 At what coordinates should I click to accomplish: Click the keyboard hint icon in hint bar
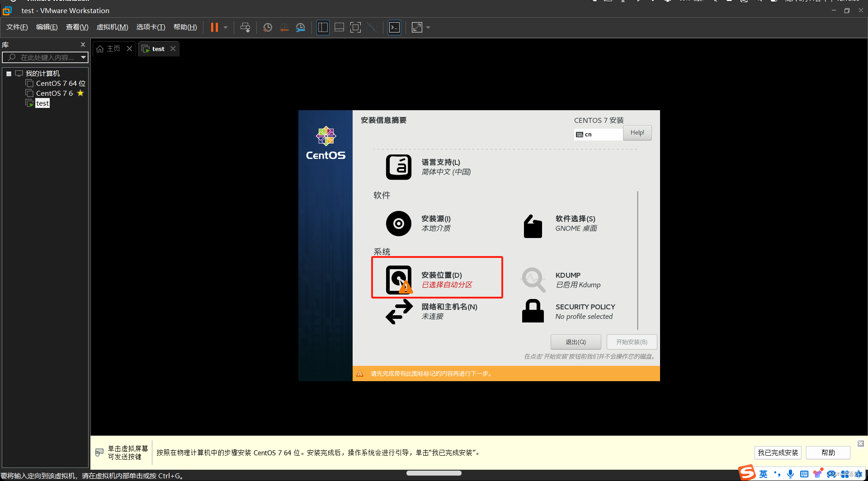pyautogui.click(x=99, y=452)
